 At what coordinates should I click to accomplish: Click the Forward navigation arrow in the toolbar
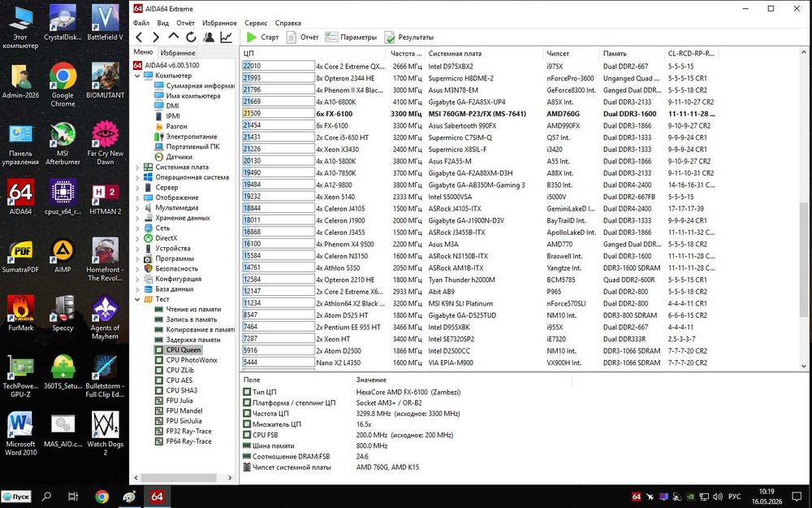(155, 37)
